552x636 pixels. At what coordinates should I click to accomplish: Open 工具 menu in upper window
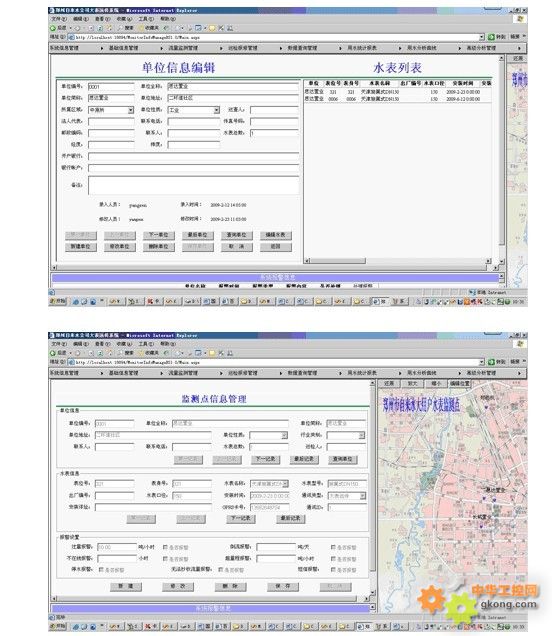pos(146,19)
